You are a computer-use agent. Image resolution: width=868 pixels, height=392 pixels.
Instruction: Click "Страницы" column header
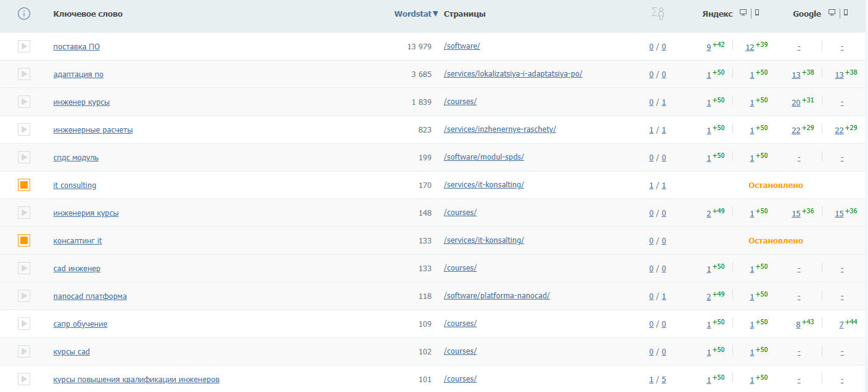tap(464, 14)
